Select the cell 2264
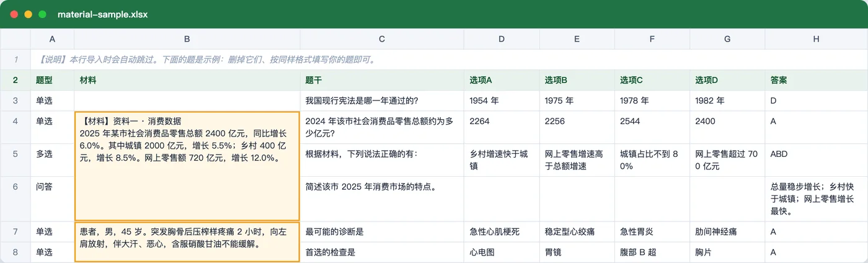The height and width of the screenshot is (263, 868). (x=502, y=127)
